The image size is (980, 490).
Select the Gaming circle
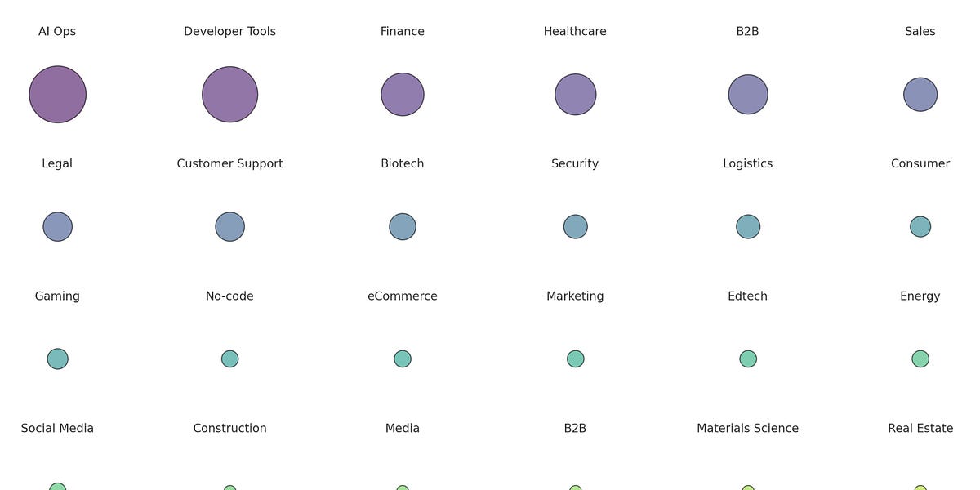coord(57,359)
